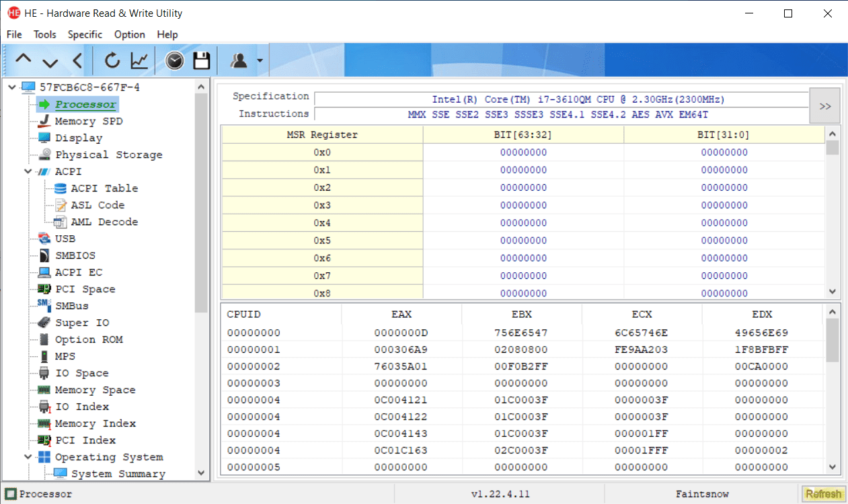
Task: Open the graph chart toolbar icon
Action: click(x=139, y=61)
